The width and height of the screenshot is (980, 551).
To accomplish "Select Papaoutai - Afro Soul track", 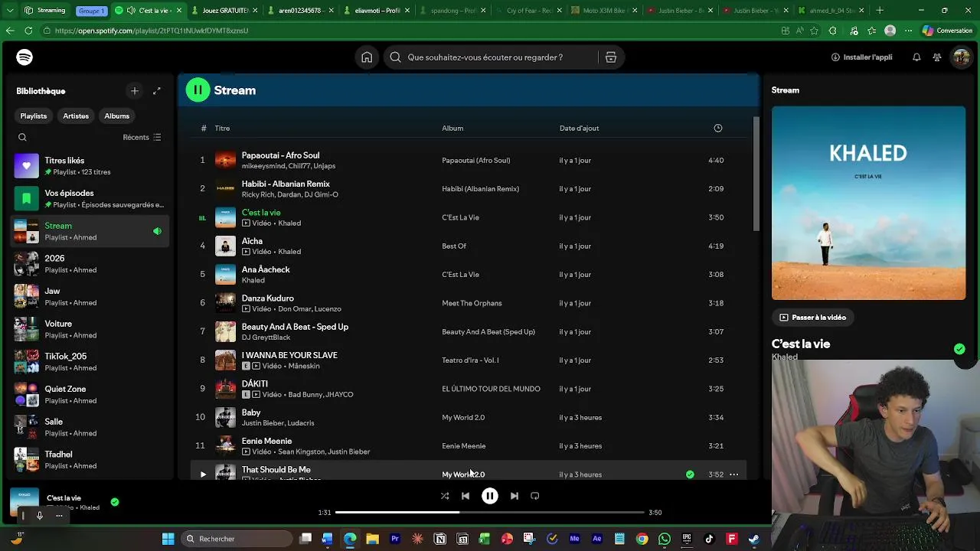I will 280,155.
